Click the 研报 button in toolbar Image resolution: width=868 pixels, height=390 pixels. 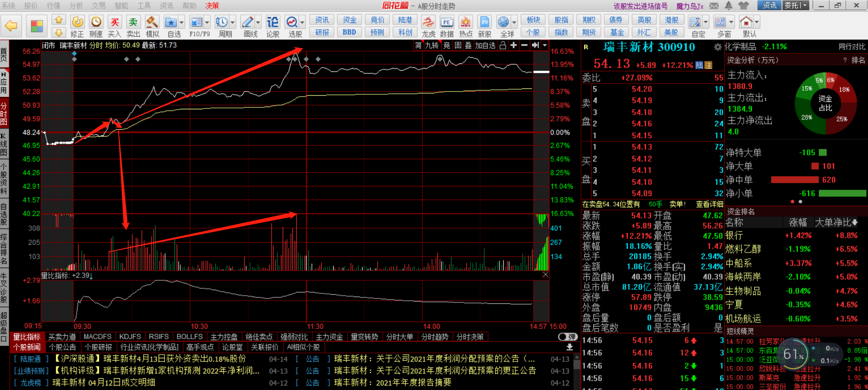click(322, 32)
